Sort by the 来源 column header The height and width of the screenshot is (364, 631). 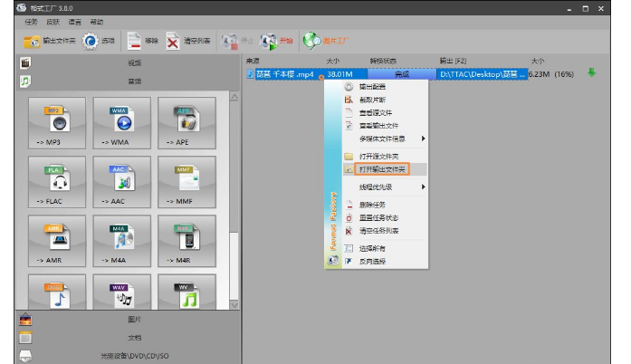pyautogui.click(x=253, y=61)
